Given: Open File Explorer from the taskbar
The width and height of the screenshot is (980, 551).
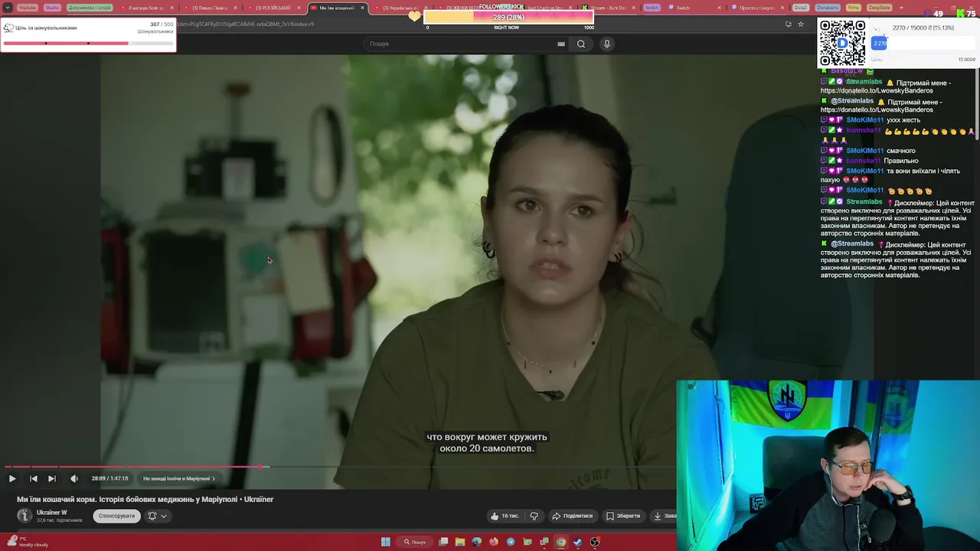Looking at the screenshot, I should 460,542.
